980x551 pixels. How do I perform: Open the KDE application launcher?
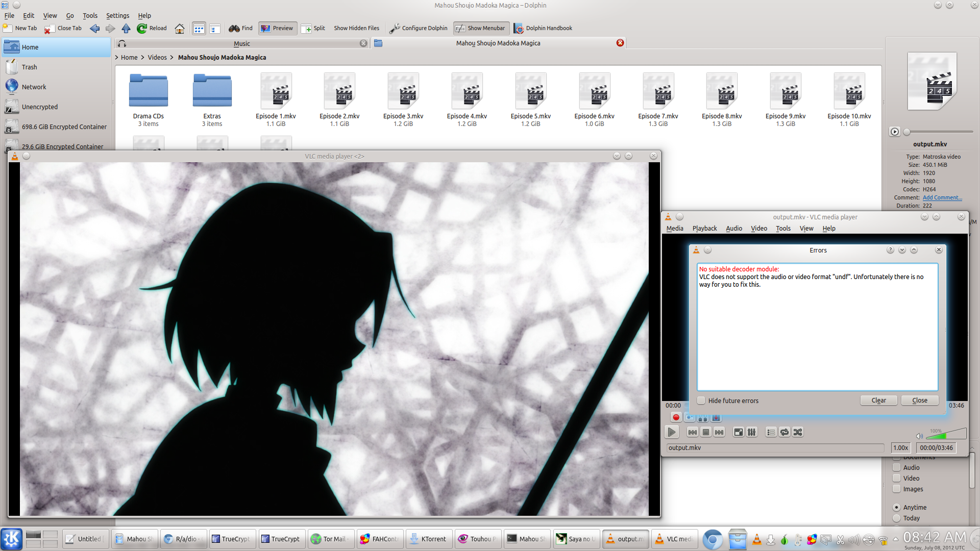[x=12, y=539]
